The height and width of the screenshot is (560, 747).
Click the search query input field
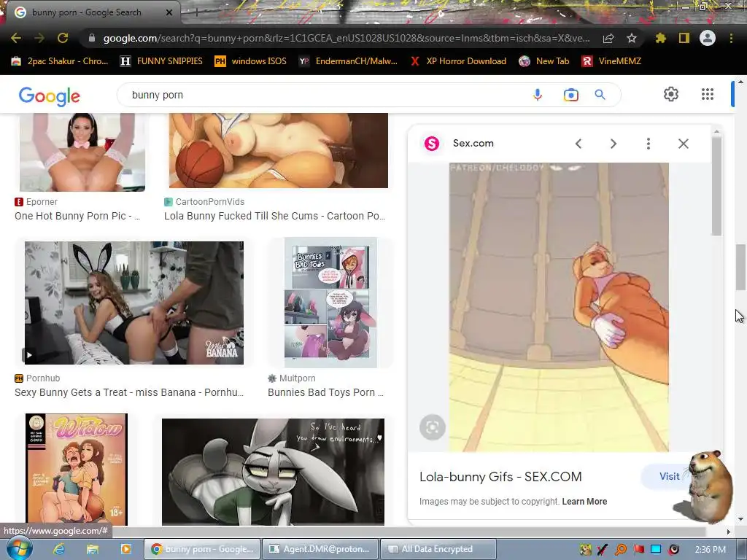pos(324,95)
